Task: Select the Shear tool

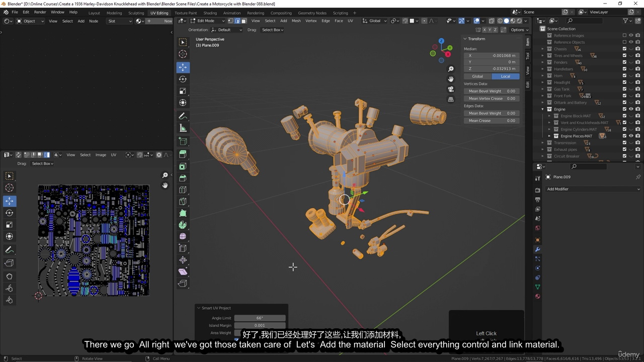Action: pyautogui.click(x=183, y=271)
